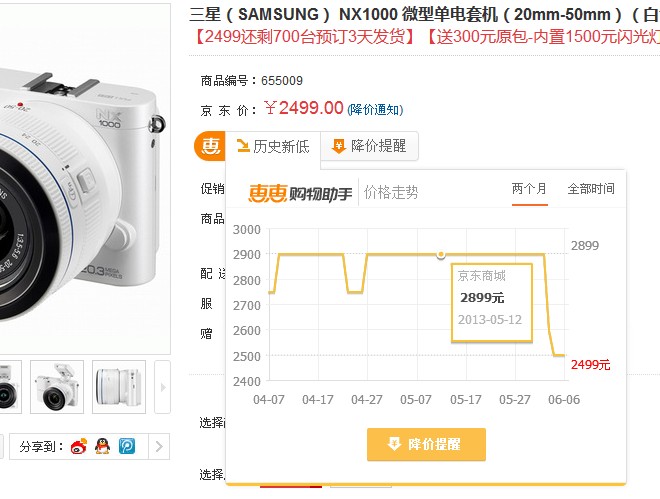This screenshot has width=660, height=499.
Task: Click the orange yen arrow icon by 降价提醒
Action: pos(338,146)
